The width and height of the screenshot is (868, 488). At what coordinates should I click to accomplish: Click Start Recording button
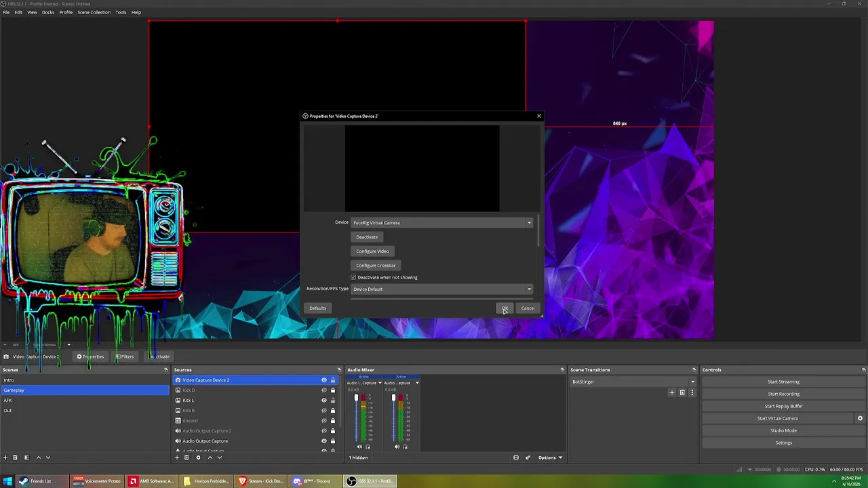click(783, 394)
